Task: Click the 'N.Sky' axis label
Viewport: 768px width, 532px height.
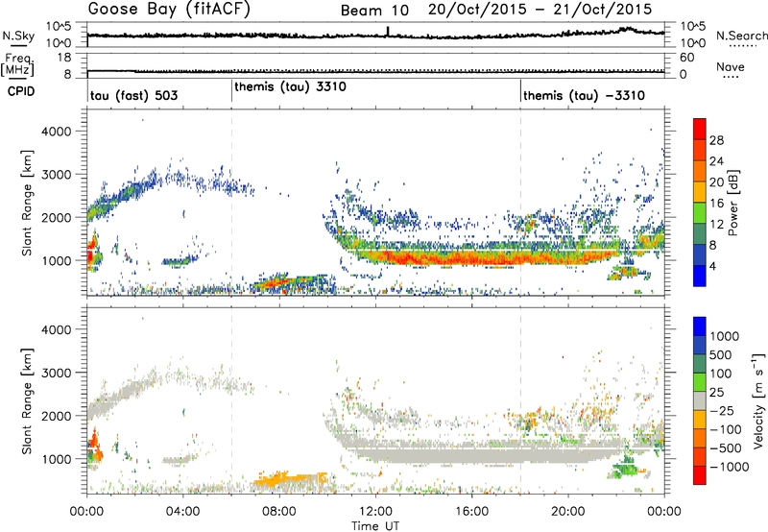Action: [x=18, y=36]
